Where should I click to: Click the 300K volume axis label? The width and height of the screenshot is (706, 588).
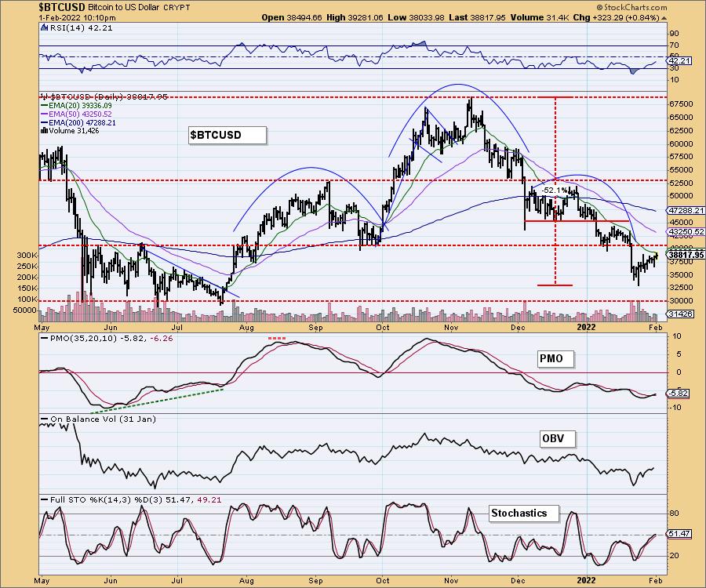(27, 255)
